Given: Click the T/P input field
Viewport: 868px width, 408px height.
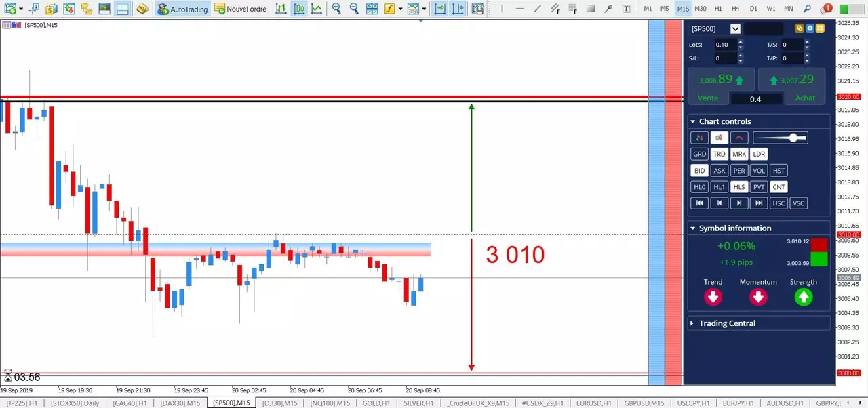Looking at the screenshot, I should [x=791, y=58].
